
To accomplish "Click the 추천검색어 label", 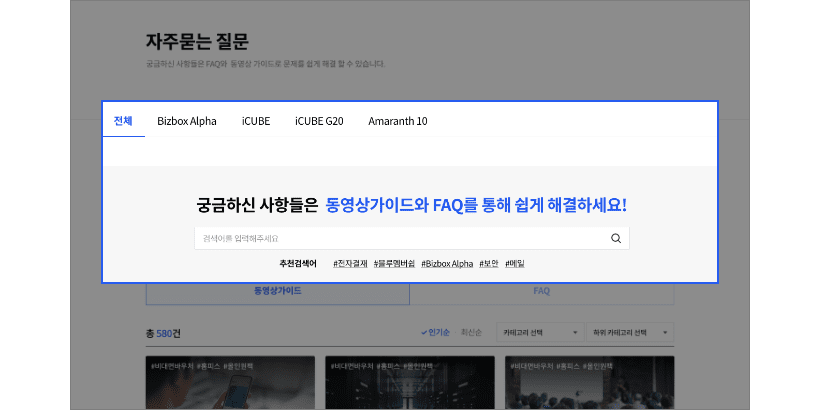I will (298, 264).
